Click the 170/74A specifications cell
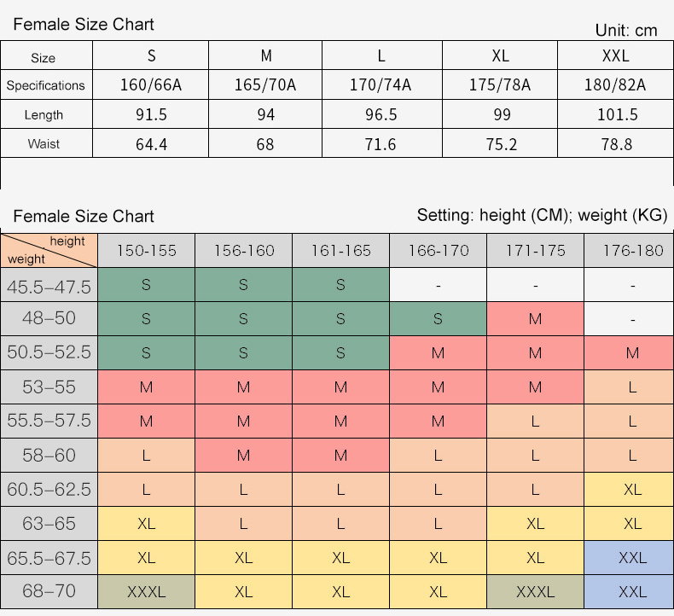 coord(381,85)
